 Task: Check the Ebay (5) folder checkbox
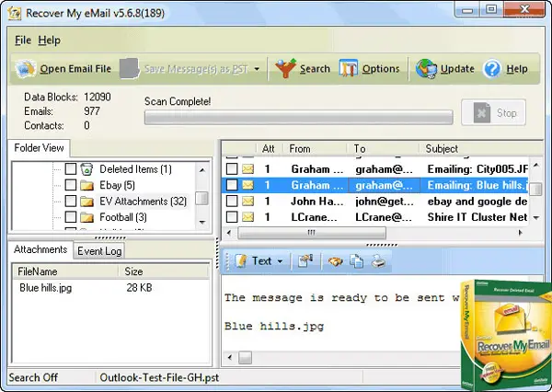71,185
